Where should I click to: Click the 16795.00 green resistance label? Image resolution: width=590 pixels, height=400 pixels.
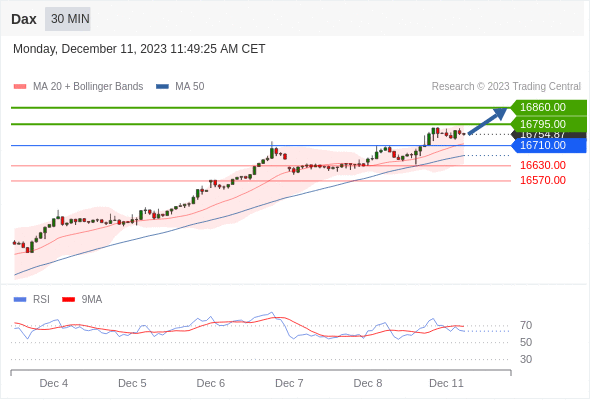549,124
